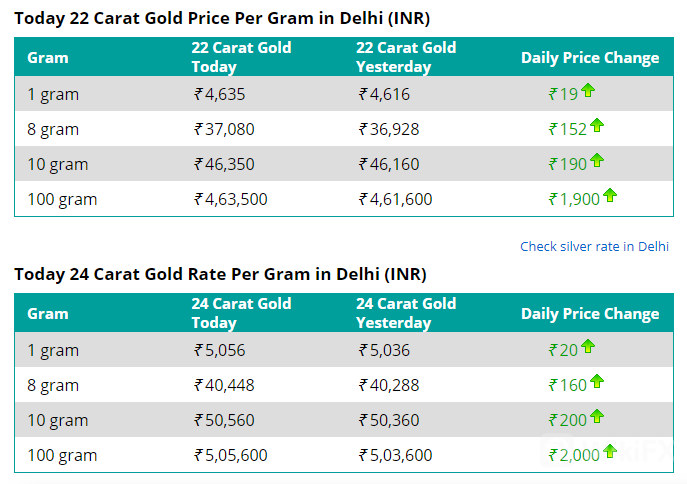This screenshot has height=484, width=687.
Task: Select the ₹4,635 price for 1 gram today
Action: coord(220,95)
